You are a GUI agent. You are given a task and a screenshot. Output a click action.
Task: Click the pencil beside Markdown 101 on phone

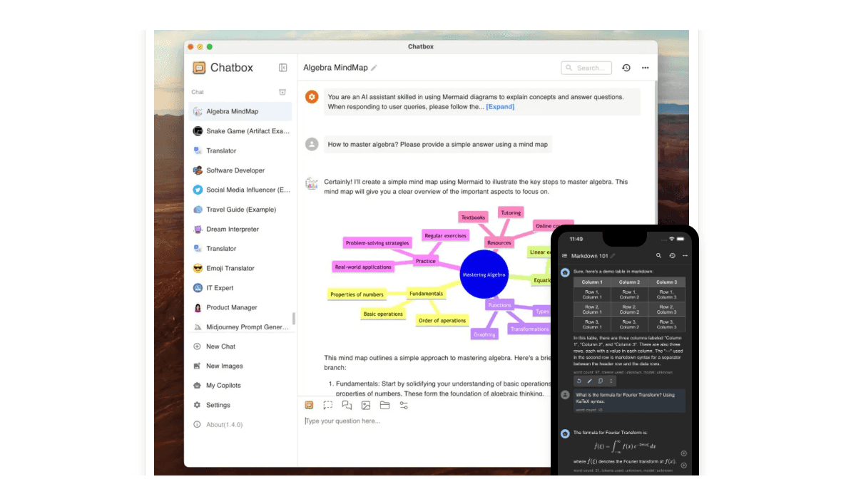613,256
